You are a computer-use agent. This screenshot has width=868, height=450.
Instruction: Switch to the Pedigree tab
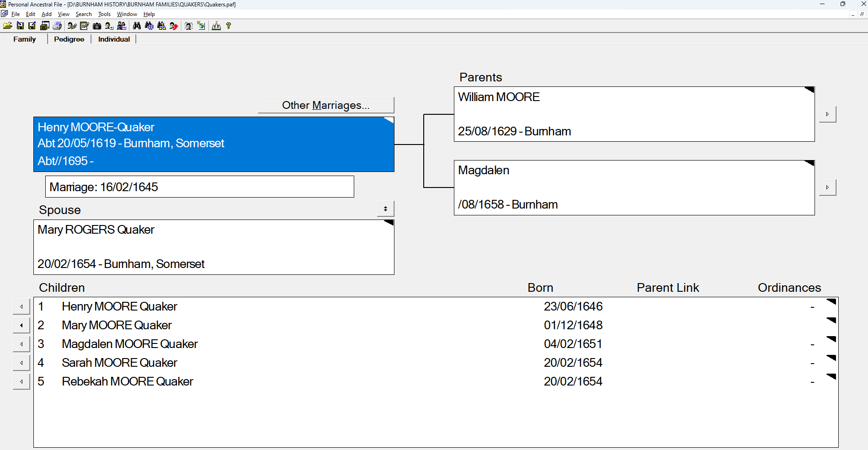[69, 39]
